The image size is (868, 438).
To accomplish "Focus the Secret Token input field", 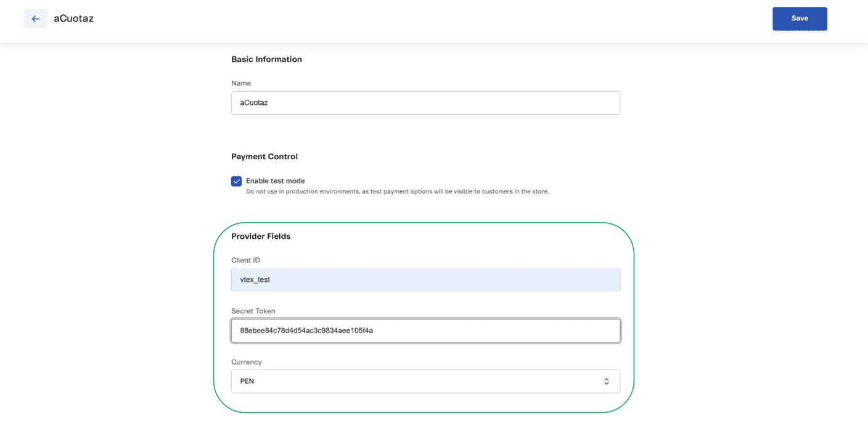I will point(425,331).
